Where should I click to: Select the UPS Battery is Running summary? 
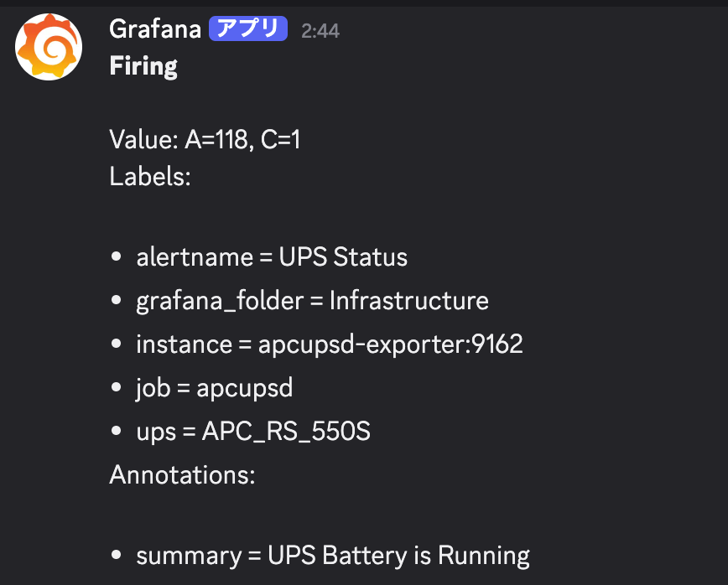tap(399, 556)
